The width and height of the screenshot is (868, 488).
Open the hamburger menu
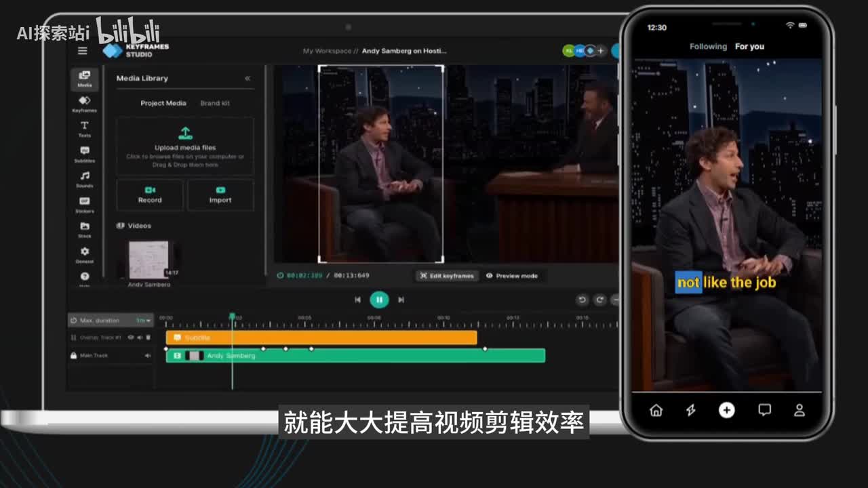tap(83, 51)
